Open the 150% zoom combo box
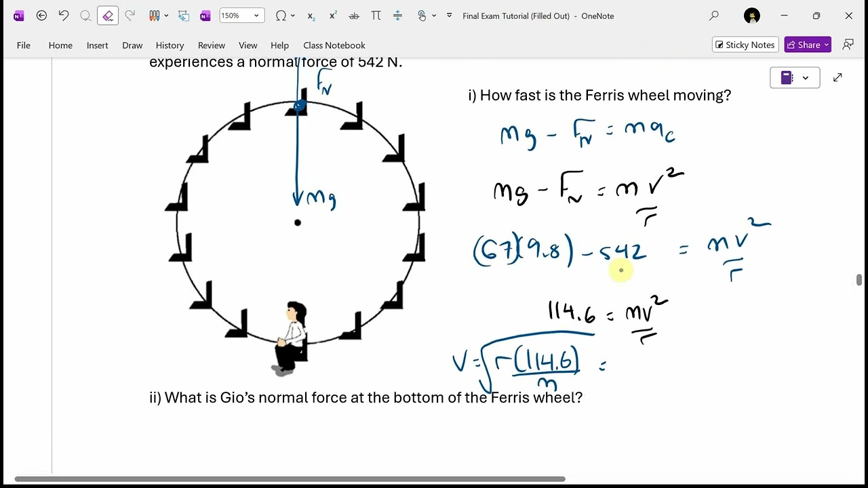 [x=241, y=16]
